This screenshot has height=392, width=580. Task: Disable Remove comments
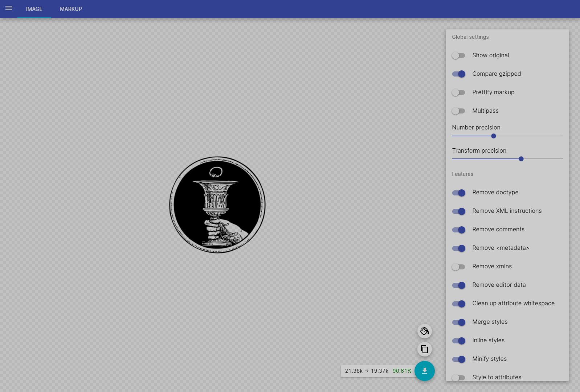458,230
